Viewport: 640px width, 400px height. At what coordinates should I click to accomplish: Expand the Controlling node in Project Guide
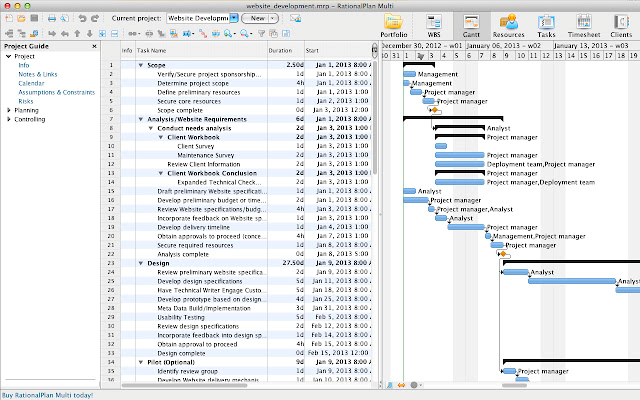9,119
